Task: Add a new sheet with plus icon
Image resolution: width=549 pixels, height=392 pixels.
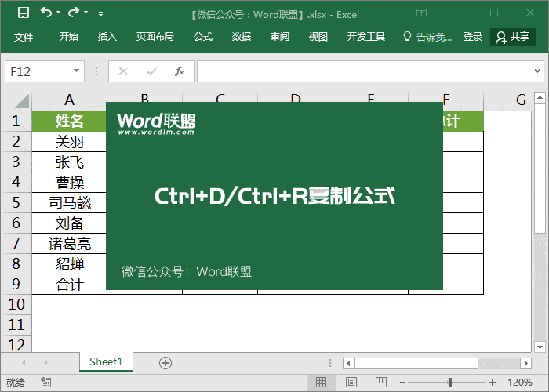Action: click(165, 362)
